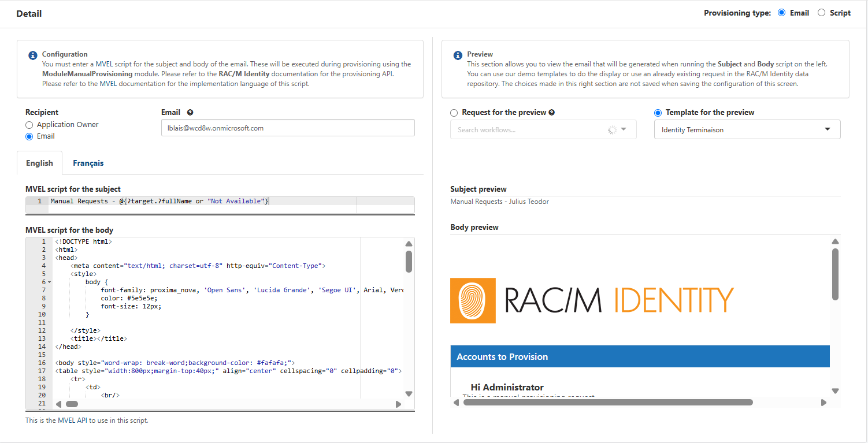Click the body preview vertical scrollbar

[835, 274]
